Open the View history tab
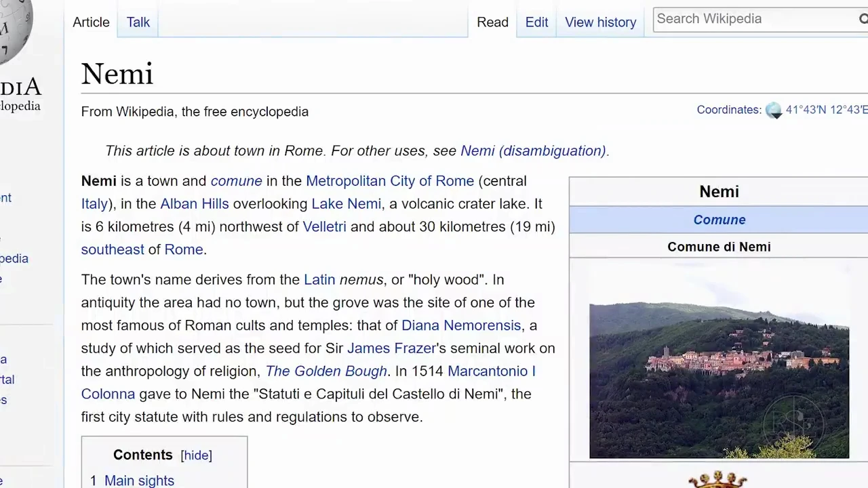 point(600,22)
